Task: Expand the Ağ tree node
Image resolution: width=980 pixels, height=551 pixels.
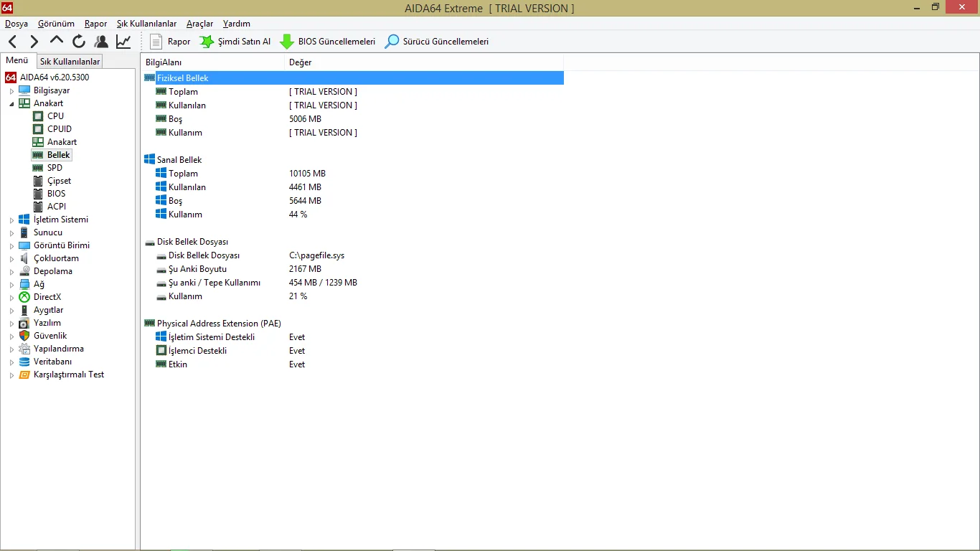Action: [x=11, y=285]
